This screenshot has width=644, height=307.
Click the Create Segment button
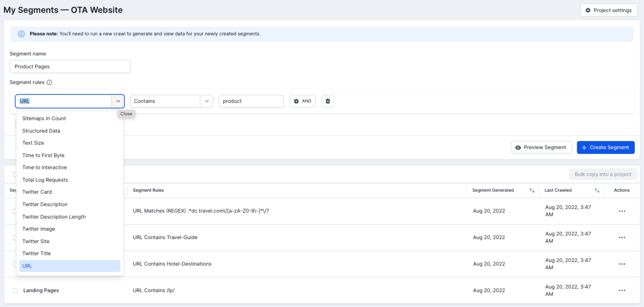605,148
